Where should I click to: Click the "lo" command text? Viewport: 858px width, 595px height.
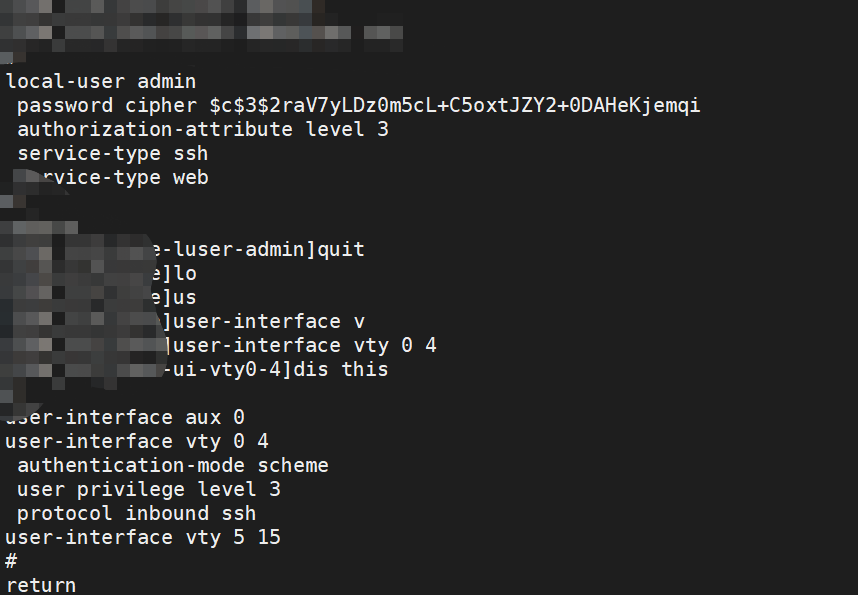click(185, 273)
